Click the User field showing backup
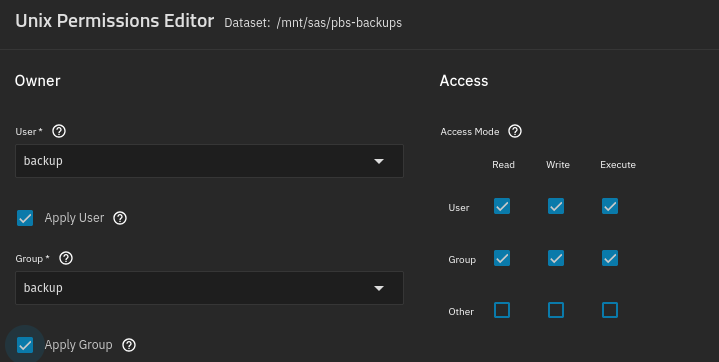Screen dimensions: 719x362 coord(210,161)
